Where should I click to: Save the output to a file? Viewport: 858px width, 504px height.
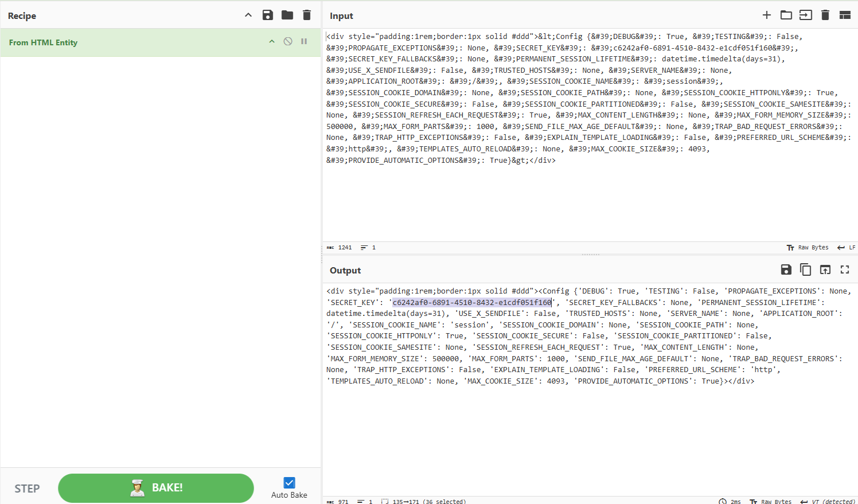[x=786, y=270]
